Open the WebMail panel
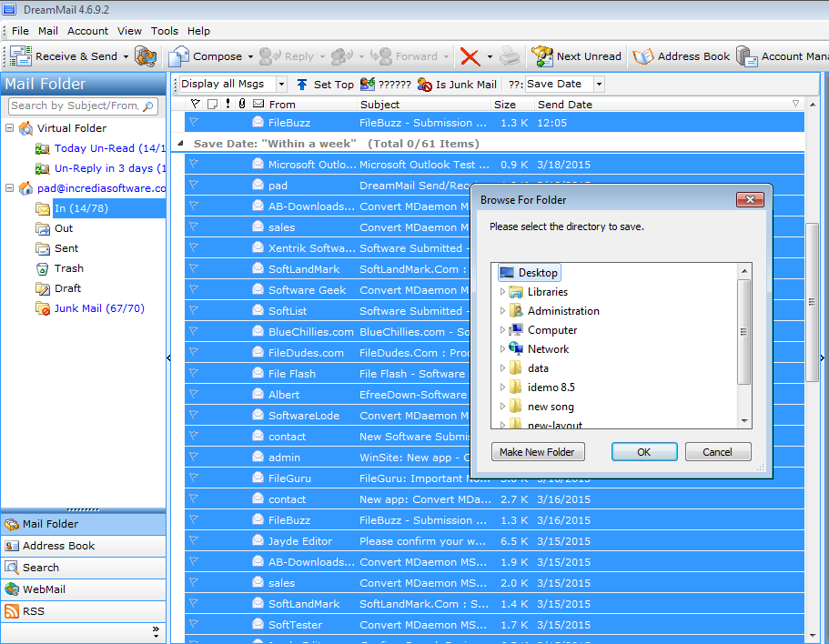 pos(84,589)
